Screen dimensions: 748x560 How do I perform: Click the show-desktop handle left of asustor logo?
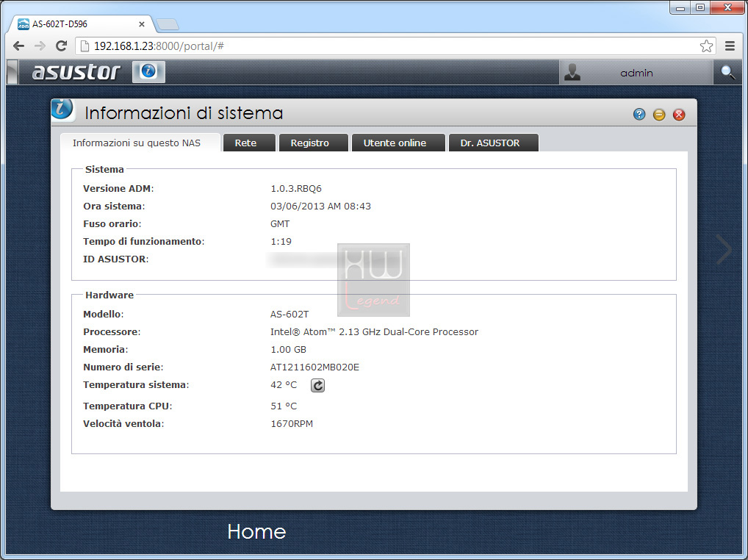coord(13,72)
